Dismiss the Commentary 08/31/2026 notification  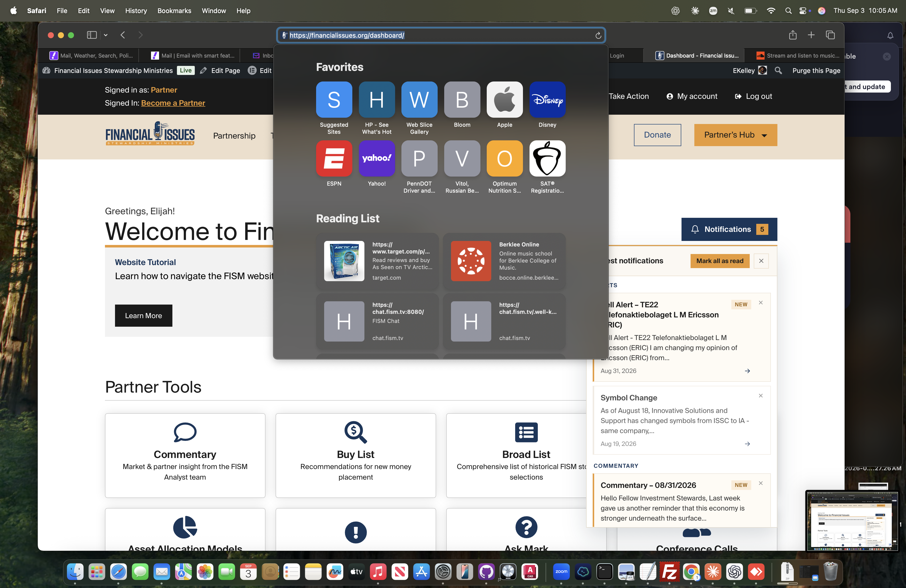tap(761, 483)
